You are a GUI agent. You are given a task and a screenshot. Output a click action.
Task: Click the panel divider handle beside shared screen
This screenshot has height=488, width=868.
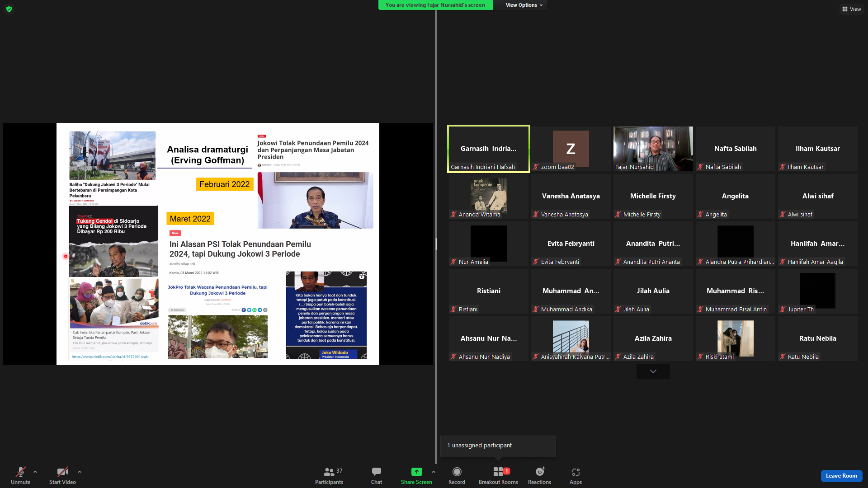click(x=436, y=244)
